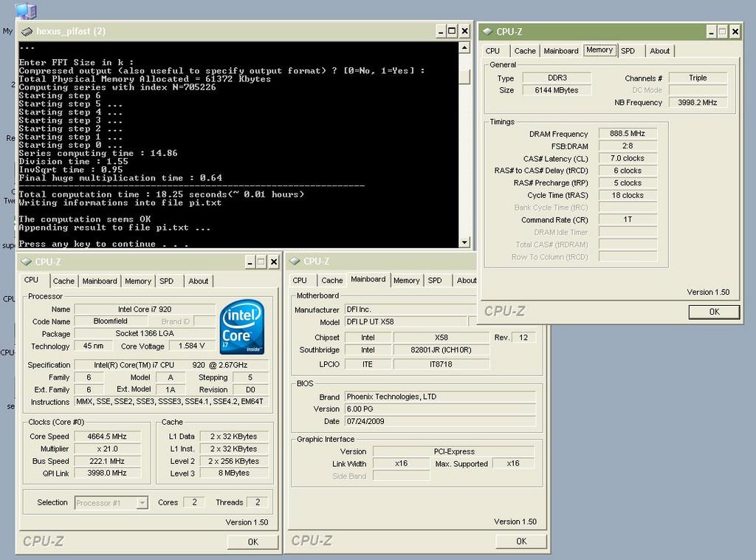Click the console line "Press any key to continue"
The width and height of the screenshot is (756, 560).
[87, 244]
